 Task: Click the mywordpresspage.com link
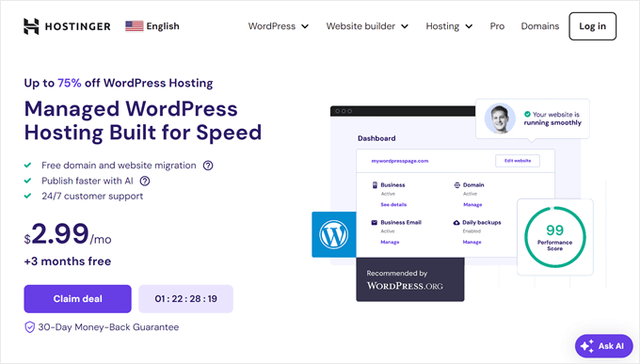400,161
